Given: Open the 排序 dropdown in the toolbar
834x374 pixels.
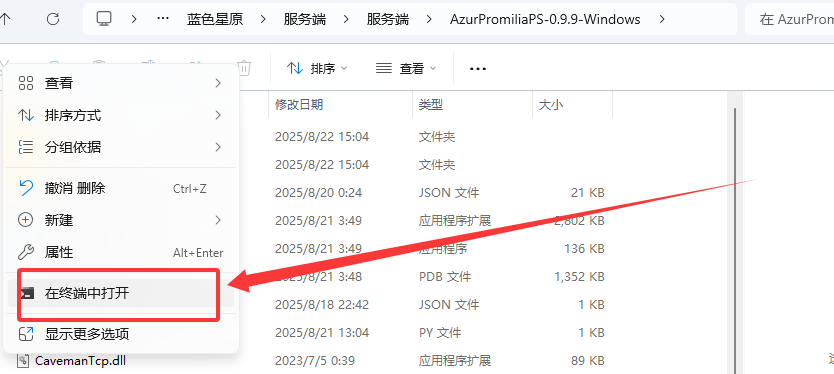Looking at the screenshot, I should point(317,69).
